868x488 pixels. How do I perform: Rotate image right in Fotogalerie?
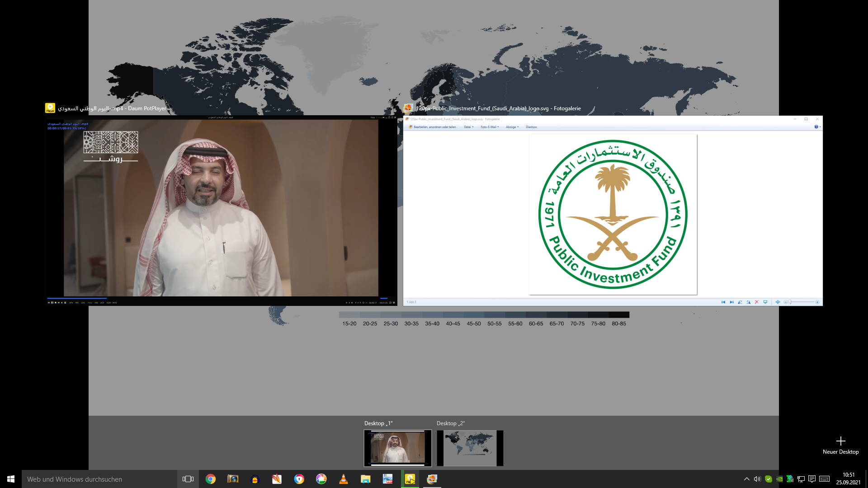pyautogui.click(x=749, y=302)
